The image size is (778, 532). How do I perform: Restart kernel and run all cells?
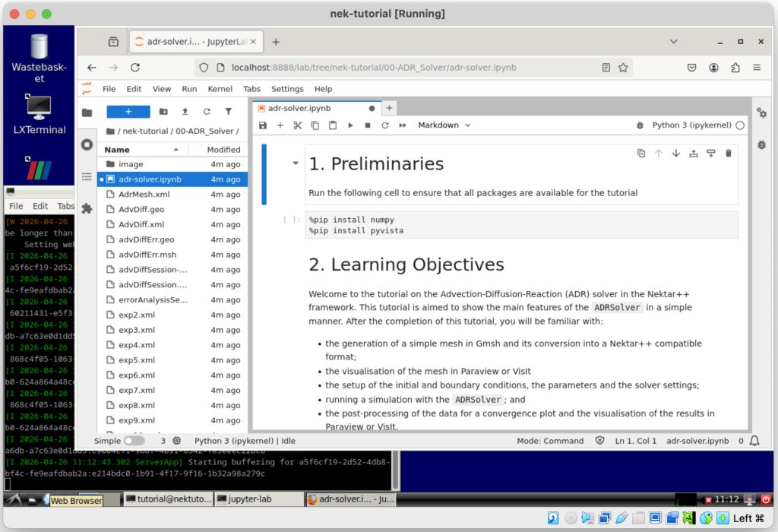tap(403, 125)
